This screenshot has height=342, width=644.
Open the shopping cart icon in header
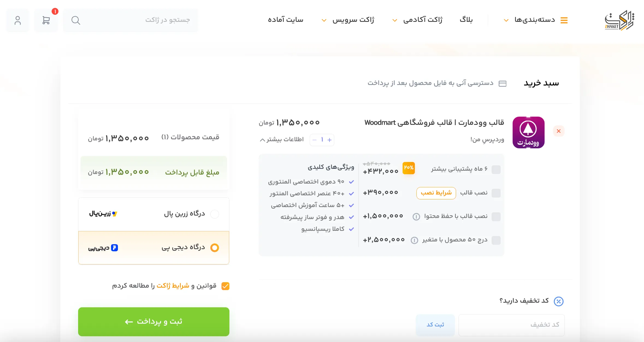pyautogui.click(x=46, y=20)
